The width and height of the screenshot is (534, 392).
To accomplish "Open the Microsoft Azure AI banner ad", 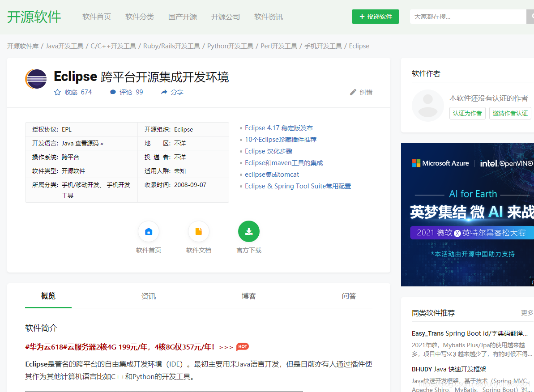I will click(467, 214).
